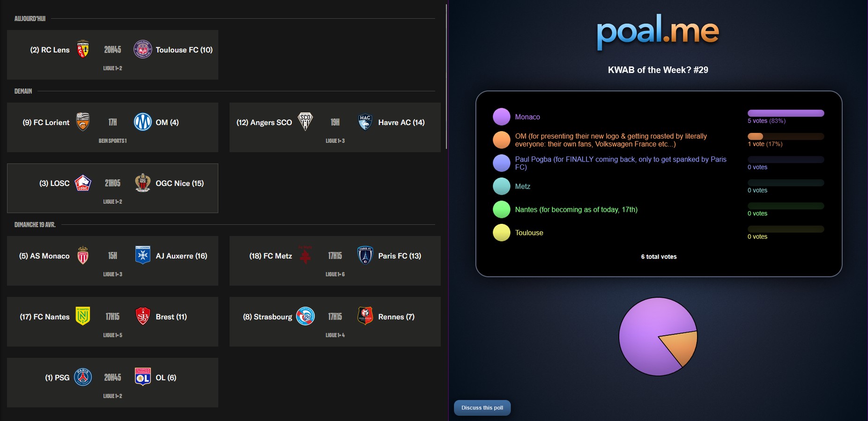Vote for the Toulouse poll option
Viewport: 868px width, 421px height.
529,233
